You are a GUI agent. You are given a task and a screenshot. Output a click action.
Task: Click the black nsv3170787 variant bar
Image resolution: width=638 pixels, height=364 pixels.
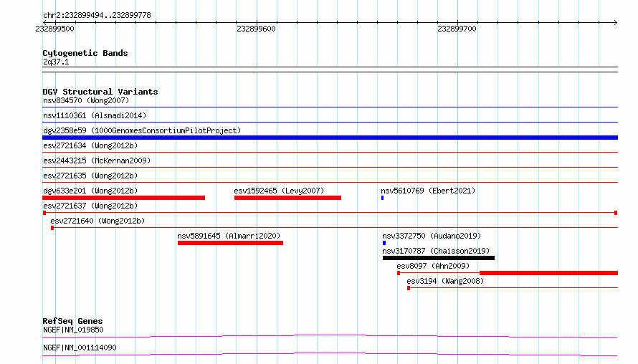point(439,258)
